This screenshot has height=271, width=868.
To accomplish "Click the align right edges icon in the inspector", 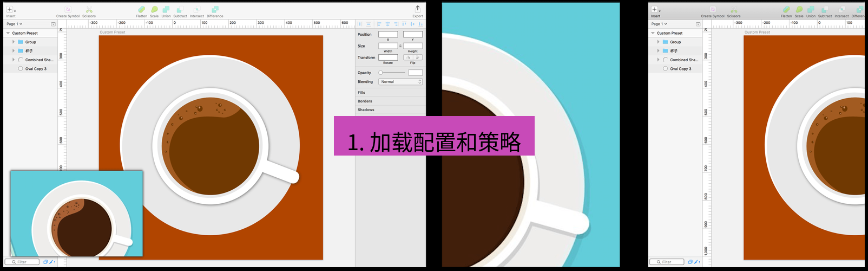I will [396, 24].
